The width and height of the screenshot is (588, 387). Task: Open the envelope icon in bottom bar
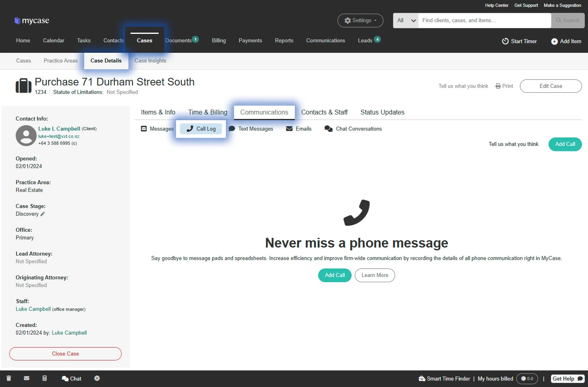pos(27,379)
